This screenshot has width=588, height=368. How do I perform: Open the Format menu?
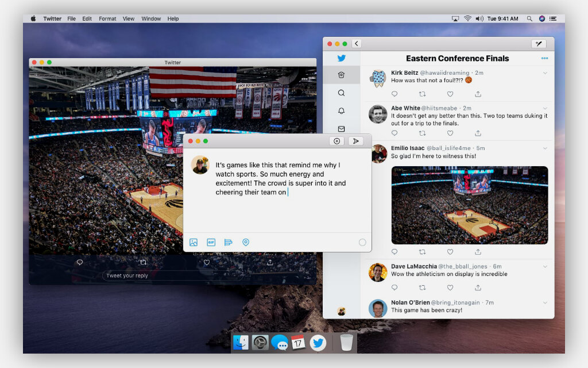tap(107, 18)
